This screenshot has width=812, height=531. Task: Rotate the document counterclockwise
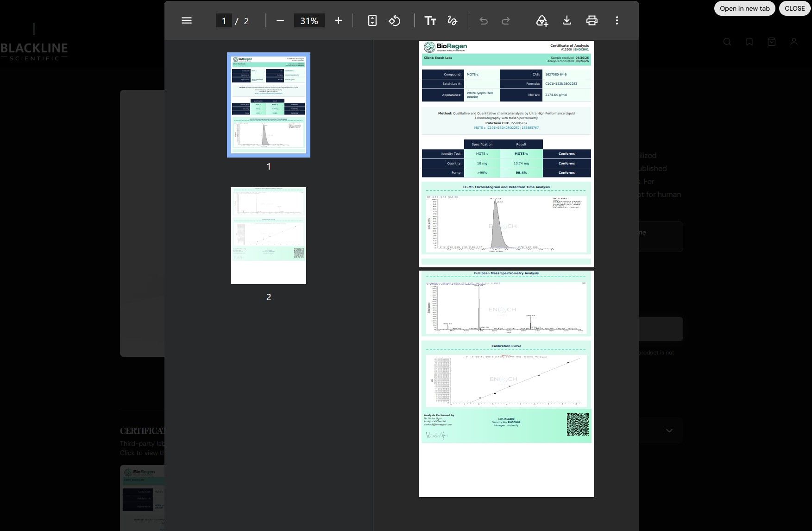click(394, 20)
